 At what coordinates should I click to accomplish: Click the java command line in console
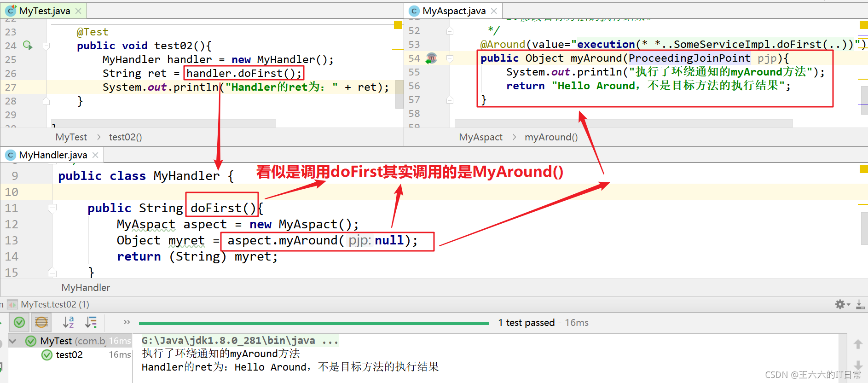[x=240, y=341]
